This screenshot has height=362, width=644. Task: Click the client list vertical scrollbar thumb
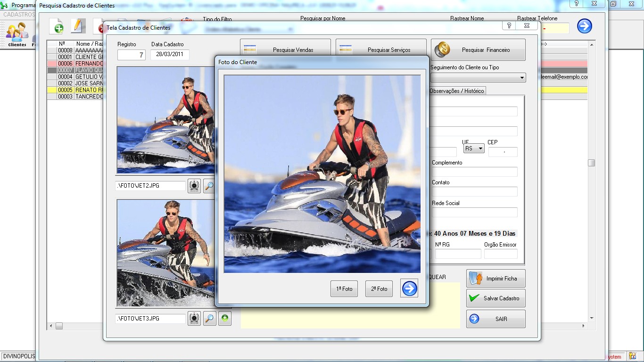(591, 163)
